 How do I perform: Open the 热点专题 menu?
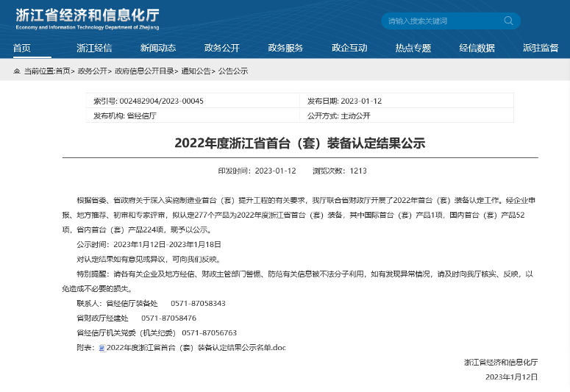click(x=413, y=48)
